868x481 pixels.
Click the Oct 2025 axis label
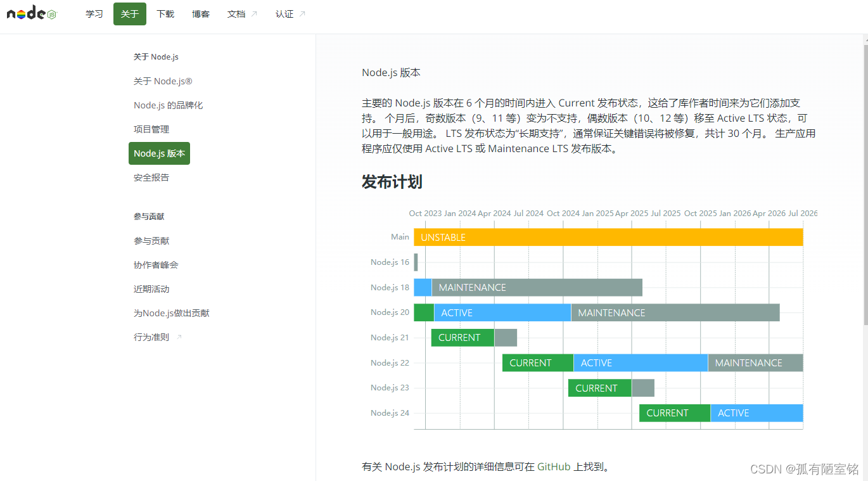[x=701, y=214]
